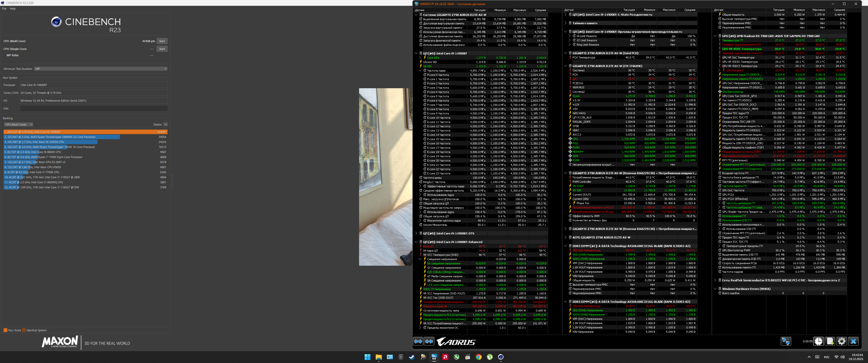Click the Info text field
Image resolution: width=868 pixels, height=363 pixels.
(94, 108)
